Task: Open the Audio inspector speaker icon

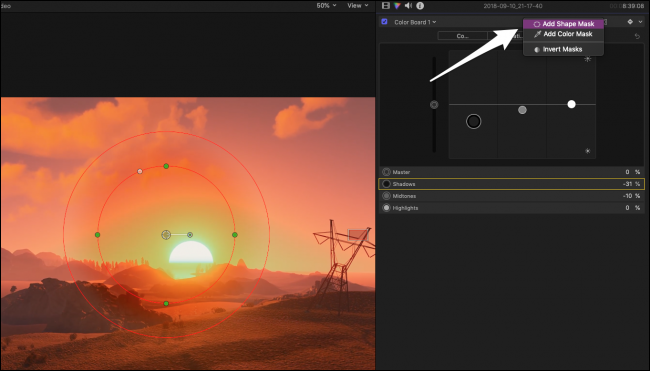Action: [x=408, y=5]
